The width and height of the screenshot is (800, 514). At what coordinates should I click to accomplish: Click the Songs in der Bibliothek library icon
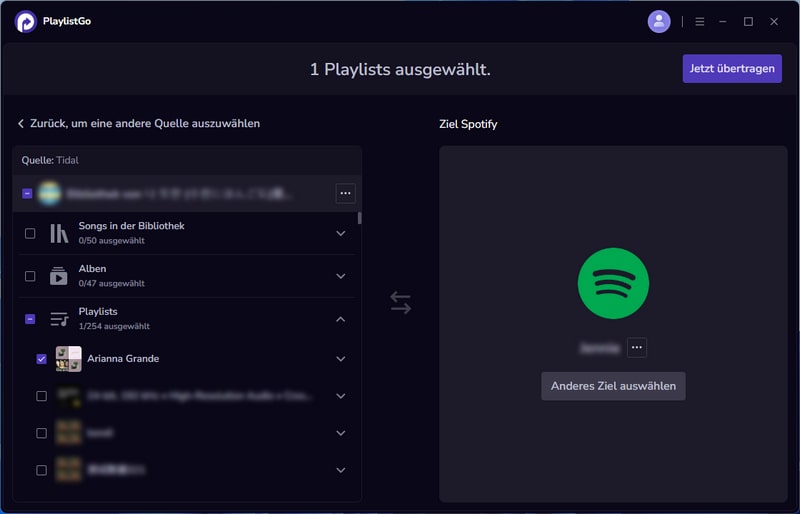59,233
